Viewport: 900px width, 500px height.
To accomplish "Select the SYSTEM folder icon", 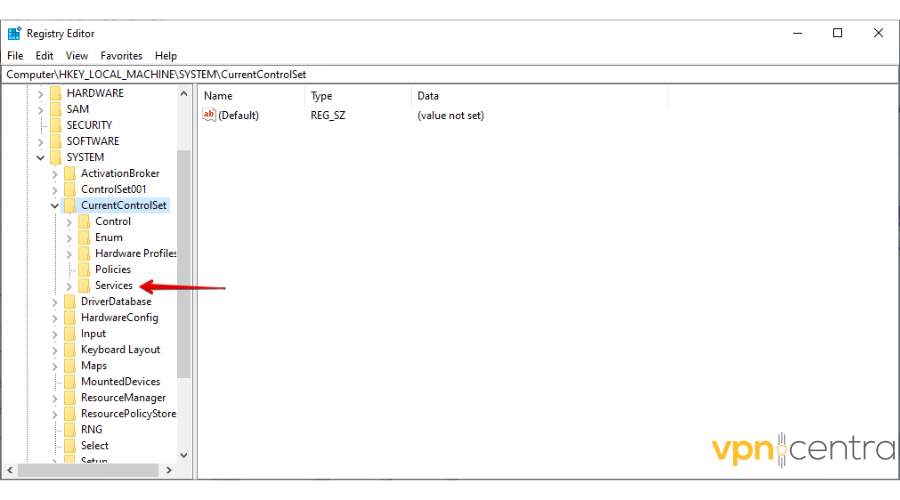I will [56, 157].
